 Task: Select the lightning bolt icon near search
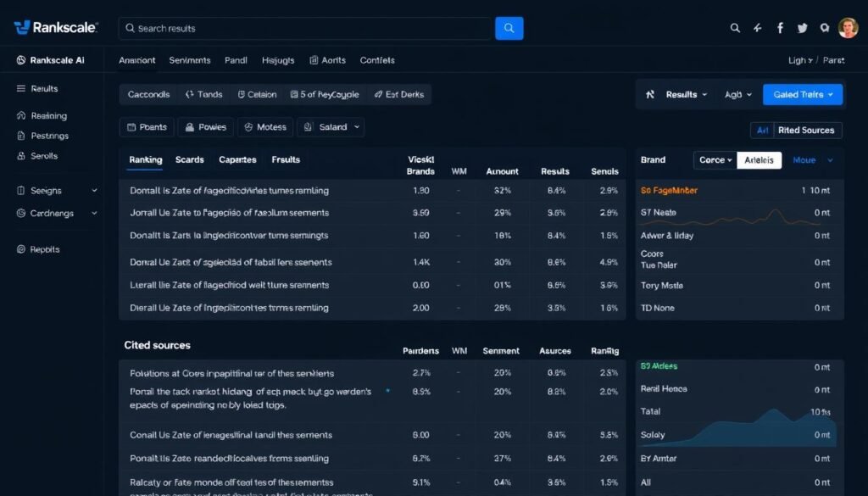tap(757, 27)
